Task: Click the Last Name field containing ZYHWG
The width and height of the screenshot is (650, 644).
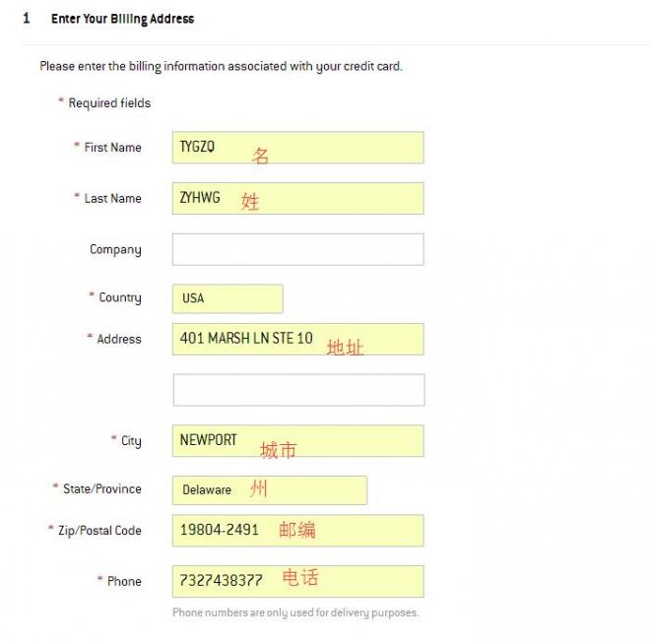Action: point(298,199)
